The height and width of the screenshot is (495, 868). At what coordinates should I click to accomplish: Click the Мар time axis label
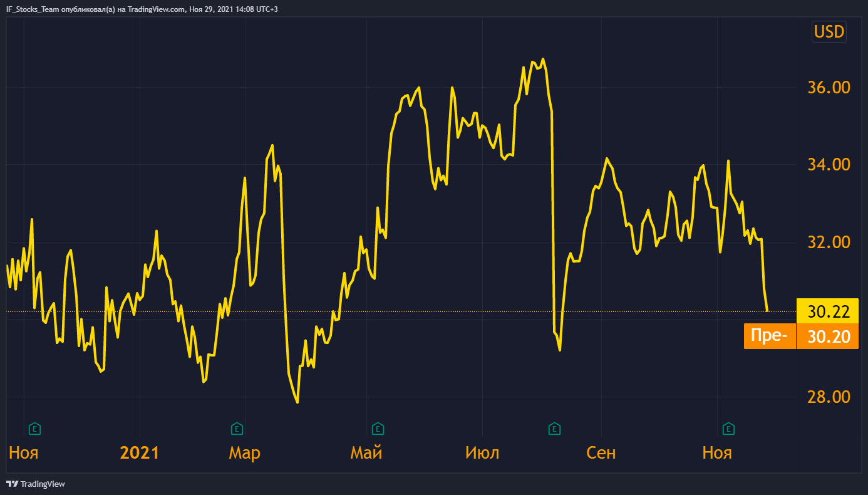click(244, 453)
